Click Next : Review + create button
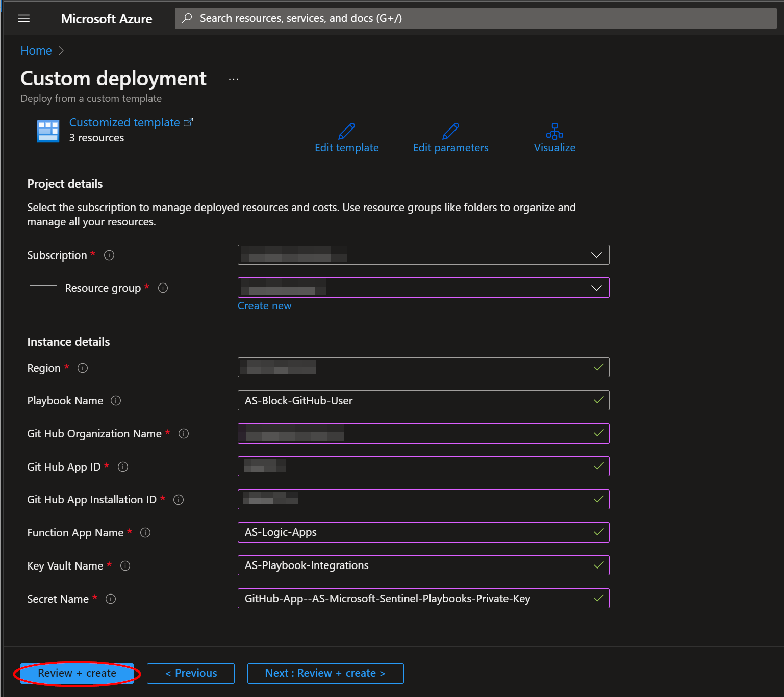 point(325,673)
